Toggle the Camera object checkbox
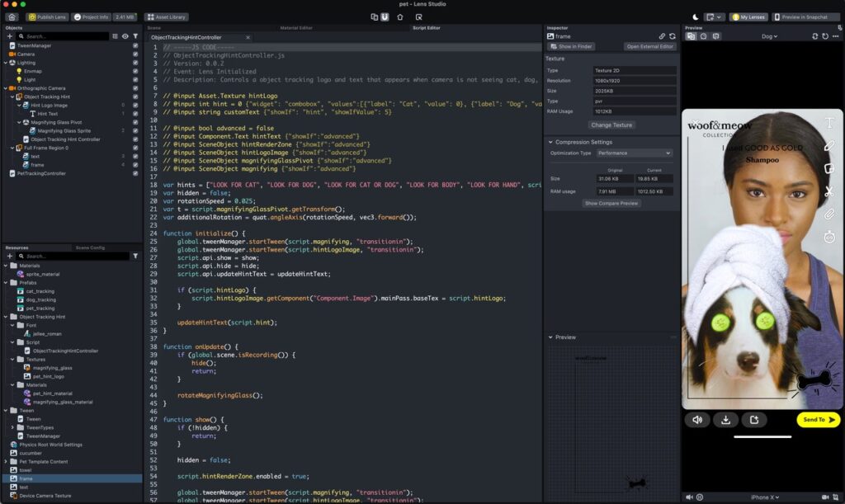The height and width of the screenshot is (504, 845). click(135, 54)
